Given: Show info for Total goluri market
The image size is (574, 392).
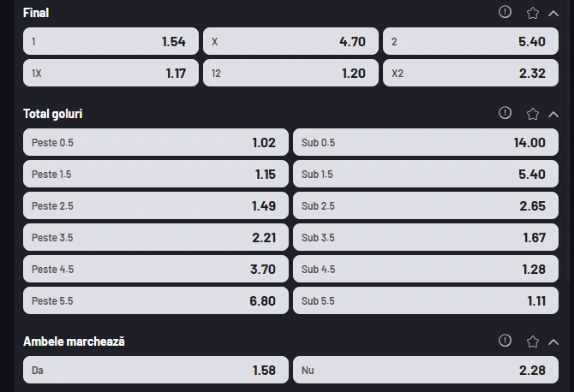Looking at the screenshot, I should pos(505,113).
